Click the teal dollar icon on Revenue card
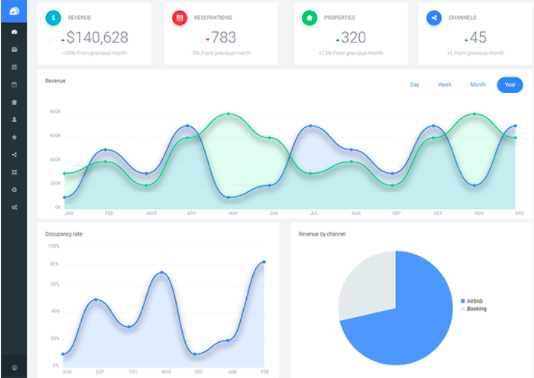The width and height of the screenshot is (534, 378). (x=53, y=18)
